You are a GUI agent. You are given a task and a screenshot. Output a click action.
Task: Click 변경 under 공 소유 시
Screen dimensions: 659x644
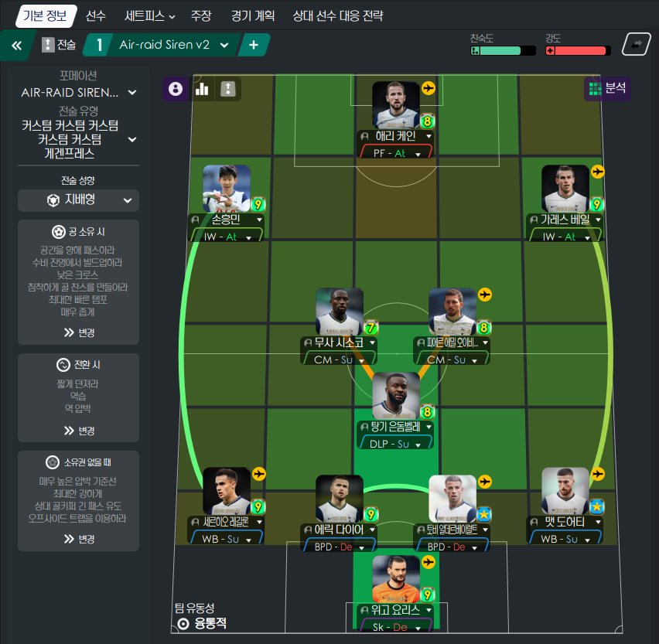click(x=79, y=332)
